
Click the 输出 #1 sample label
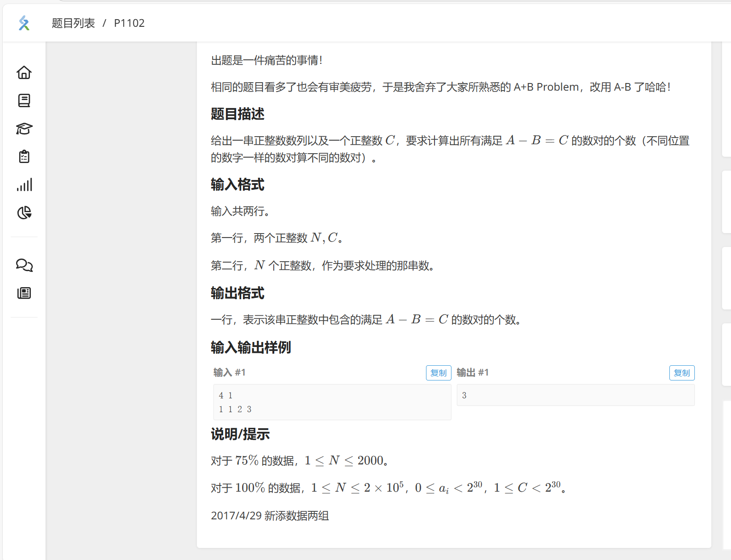(x=472, y=372)
